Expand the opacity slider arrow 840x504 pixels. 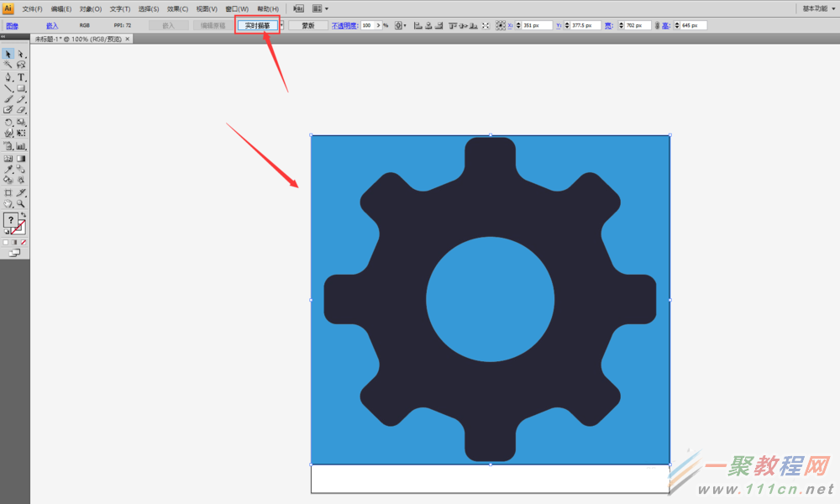(x=379, y=26)
